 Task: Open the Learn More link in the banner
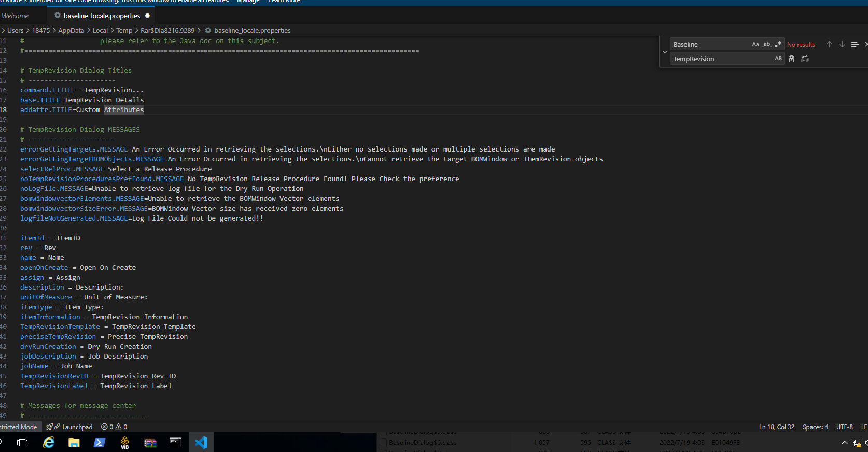pyautogui.click(x=284, y=2)
